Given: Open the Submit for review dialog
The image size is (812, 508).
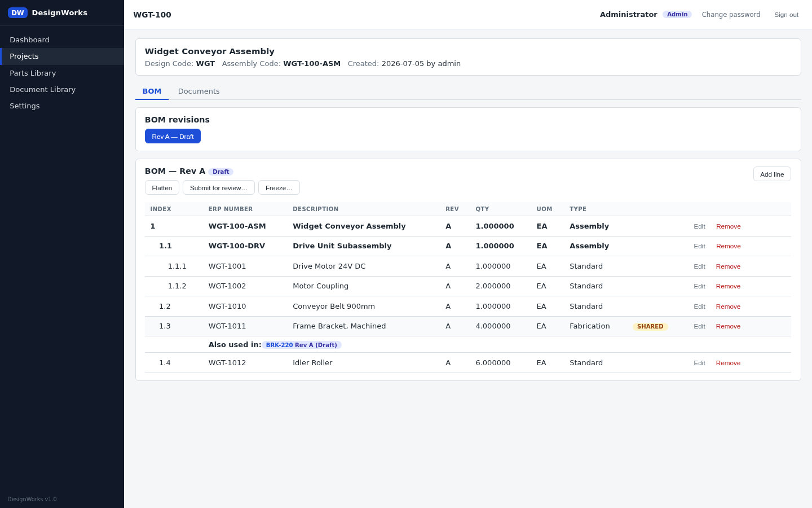Looking at the screenshot, I should [x=219, y=187].
